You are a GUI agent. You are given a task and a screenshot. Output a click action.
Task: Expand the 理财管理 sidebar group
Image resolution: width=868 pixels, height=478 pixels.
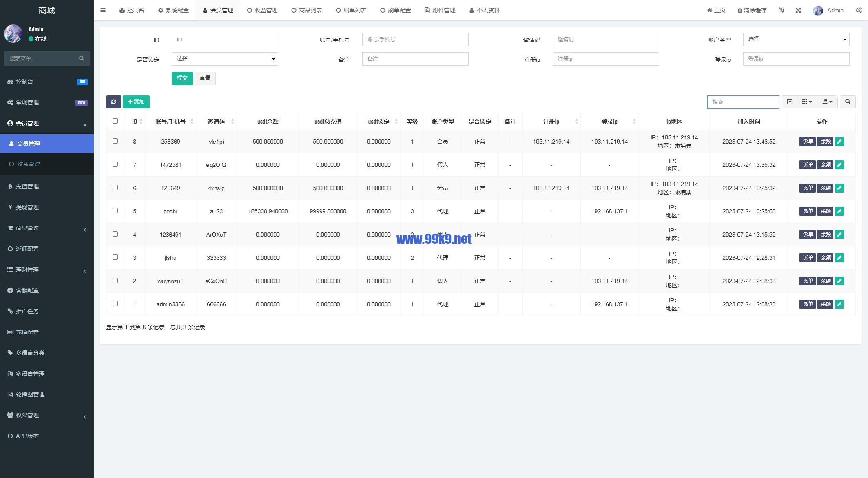[x=47, y=270]
